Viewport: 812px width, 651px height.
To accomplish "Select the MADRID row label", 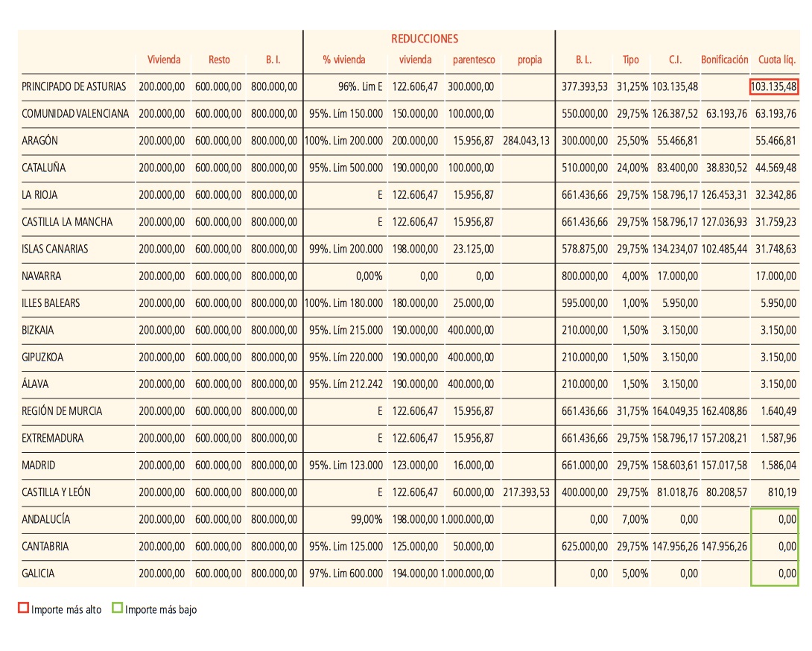I will [x=39, y=466].
